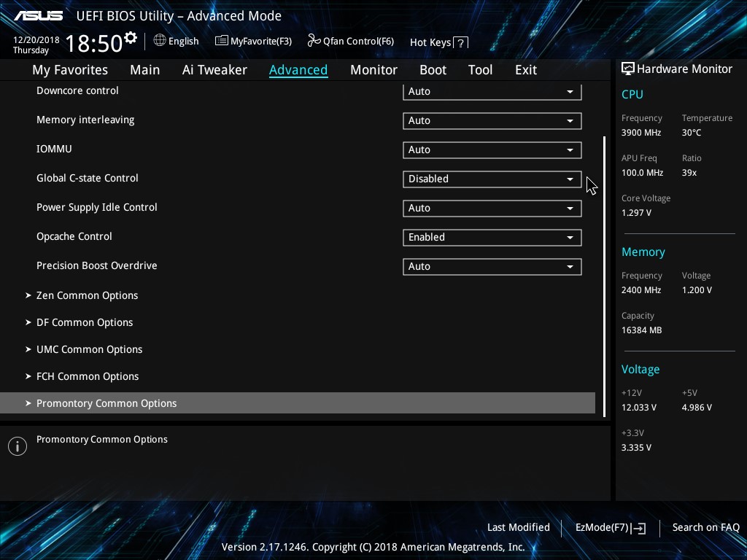747x560 pixels.
Task: Switch to My Favorites tab
Action: [70, 70]
